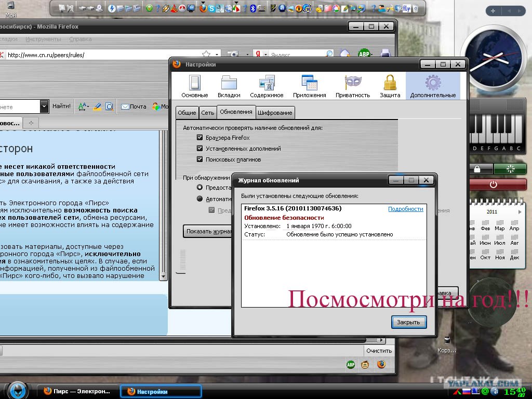Viewport: 532px width, 399px height.
Task: Click the Найти! search button
Action: [x=61, y=107]
